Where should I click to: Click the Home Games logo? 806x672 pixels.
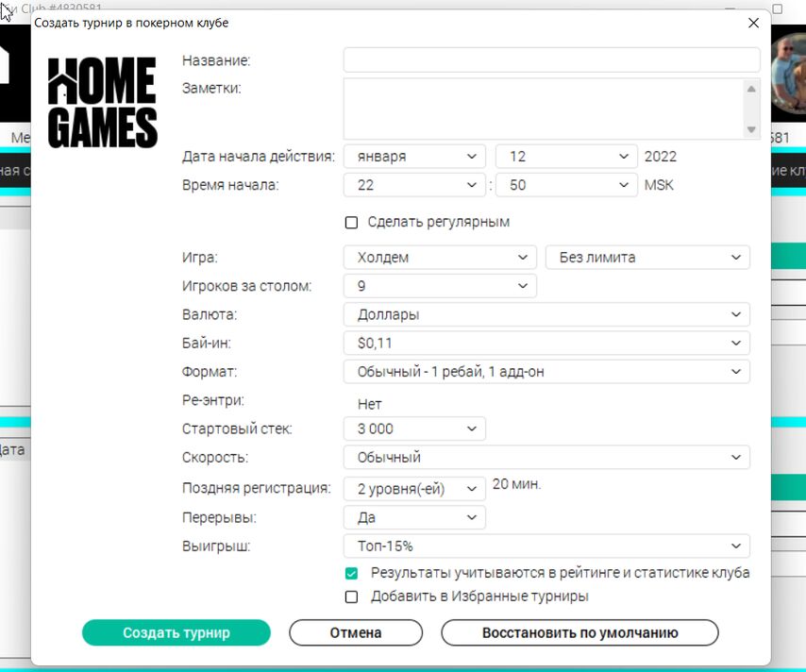(102, 102)
